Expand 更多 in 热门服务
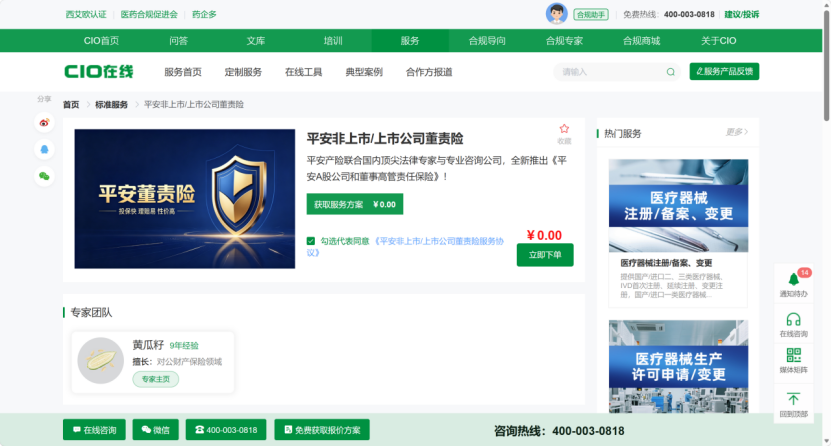The width and height of the screenshot is (832, 446). coord(736,132)
